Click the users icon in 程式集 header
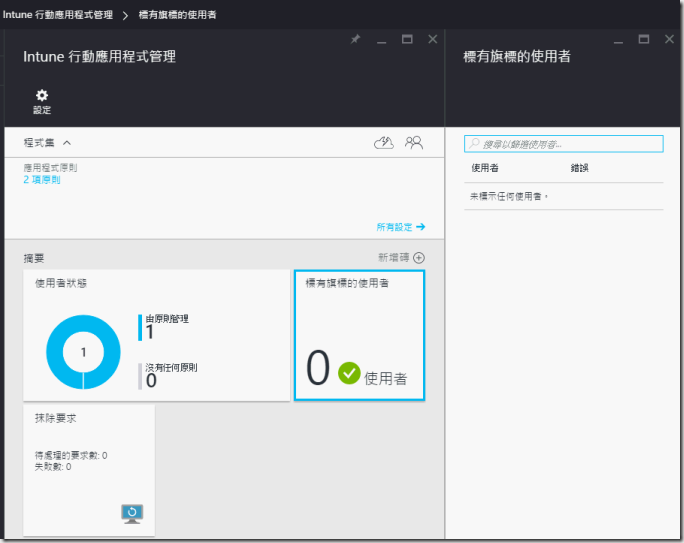 coord(414,143)
